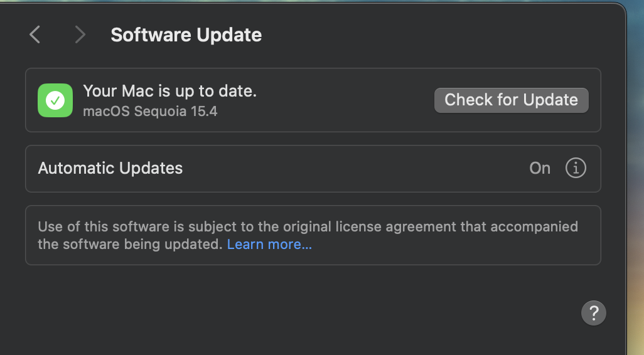This screenshot has height=355, width=644.
Task: Click the green checkmark status icon
Action: [x=55, y=100]
